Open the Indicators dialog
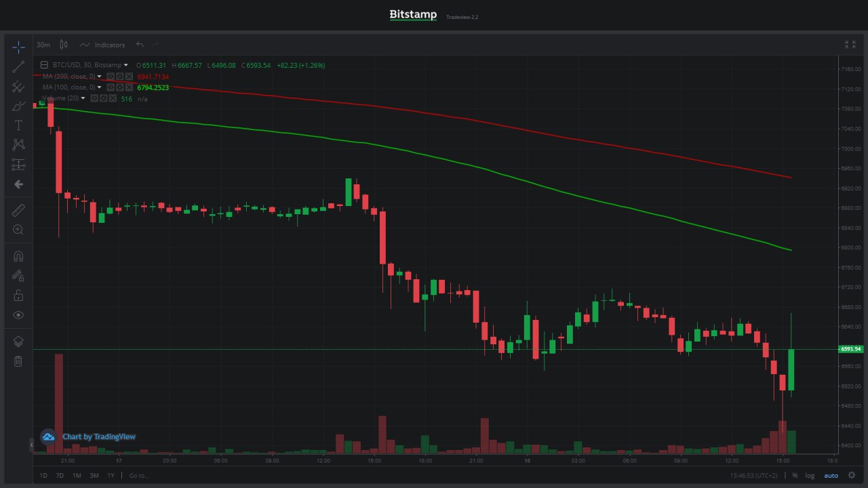 pos(102,45)
